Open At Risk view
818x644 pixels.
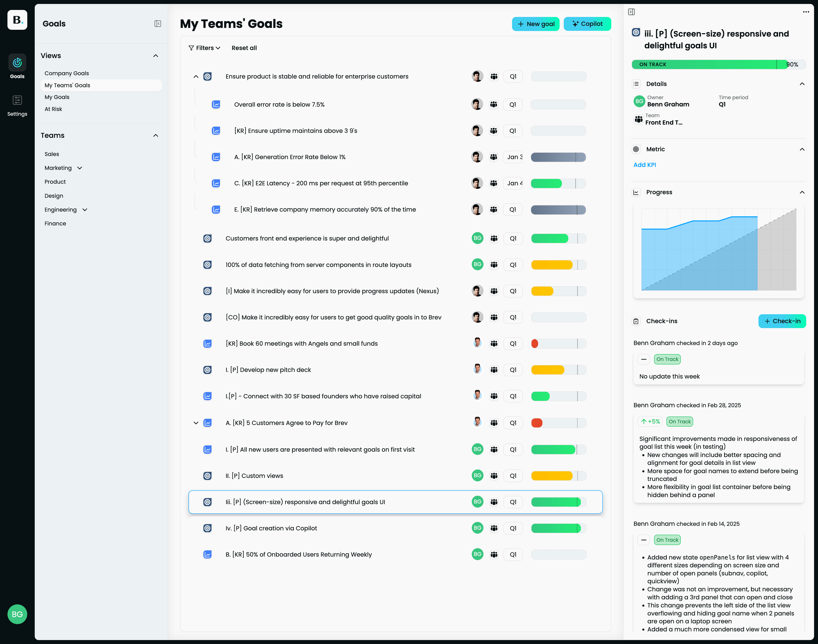coord(53,109)
